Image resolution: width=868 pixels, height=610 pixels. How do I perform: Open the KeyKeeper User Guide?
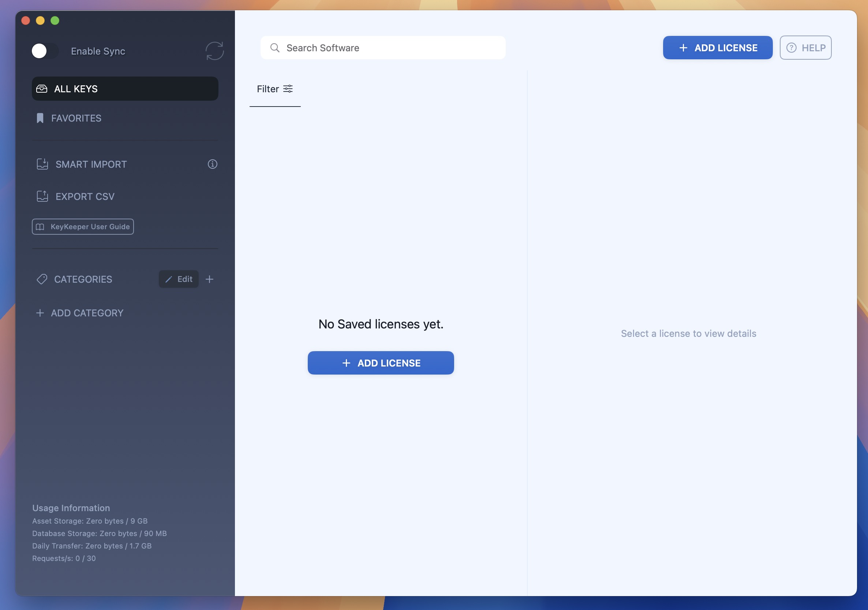tap(82, 227)
